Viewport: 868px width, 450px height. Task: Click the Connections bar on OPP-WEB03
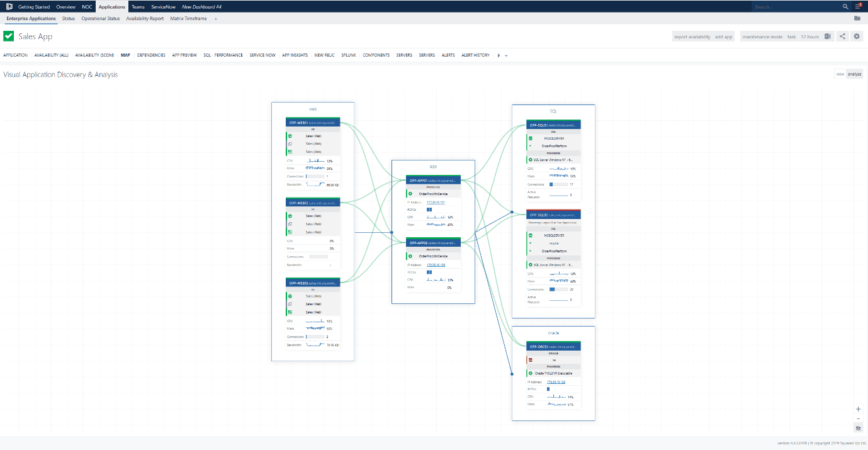pyautogui.click(x=315, y=337)
